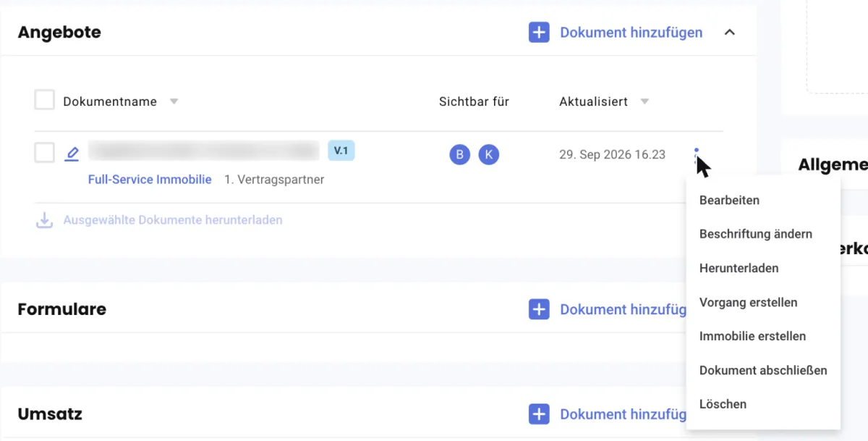Screen dimensions: 868x441
Task: Click Dokument hinzufügen in Umsatz
Action: coord(623,415)
